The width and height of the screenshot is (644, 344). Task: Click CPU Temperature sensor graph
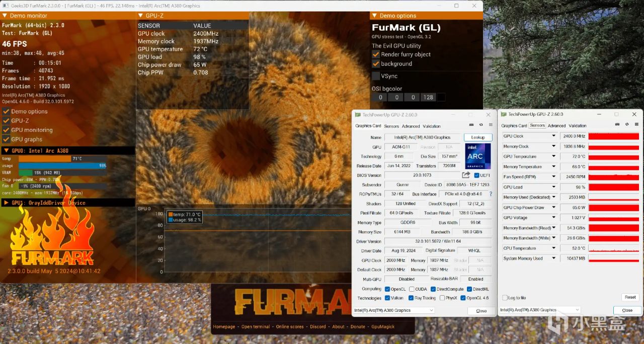(x=614, y=248)
